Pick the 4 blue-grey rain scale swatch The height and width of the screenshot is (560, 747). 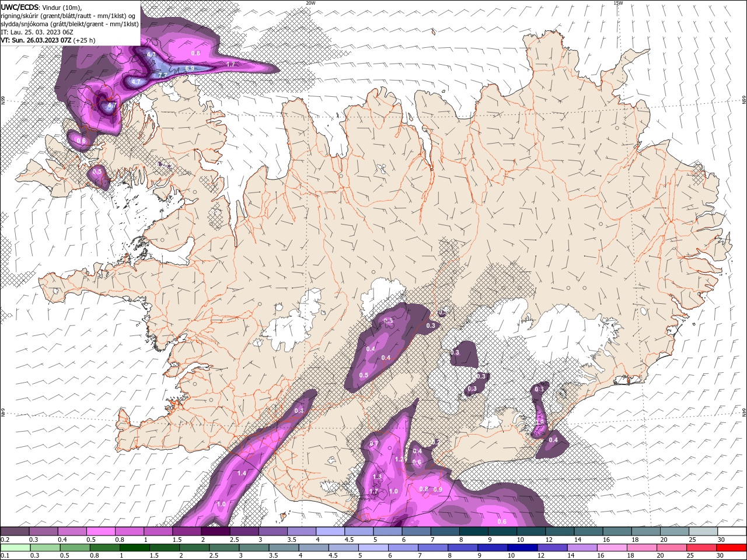click(x=313, y=548)
